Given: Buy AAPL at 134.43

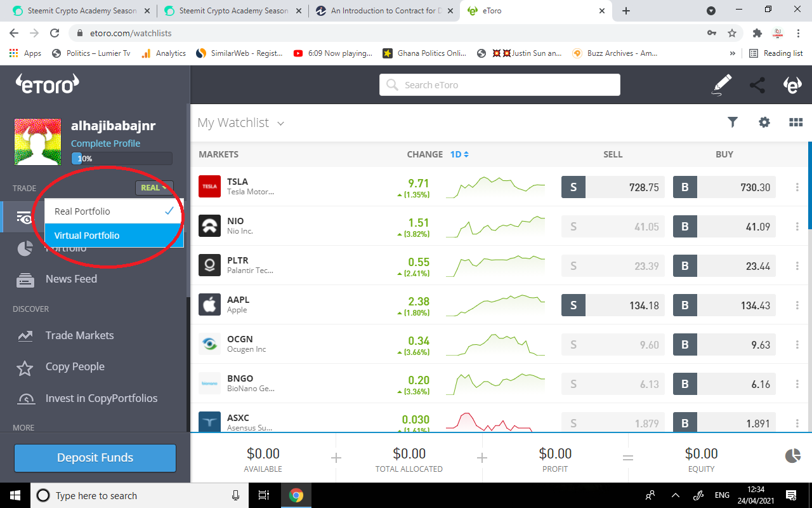Looking at the screenshot, I should pos(724,305).
